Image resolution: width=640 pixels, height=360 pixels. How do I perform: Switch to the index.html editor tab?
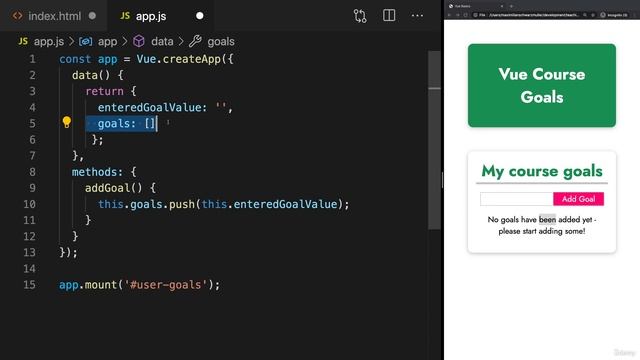[x=53, y=16]
